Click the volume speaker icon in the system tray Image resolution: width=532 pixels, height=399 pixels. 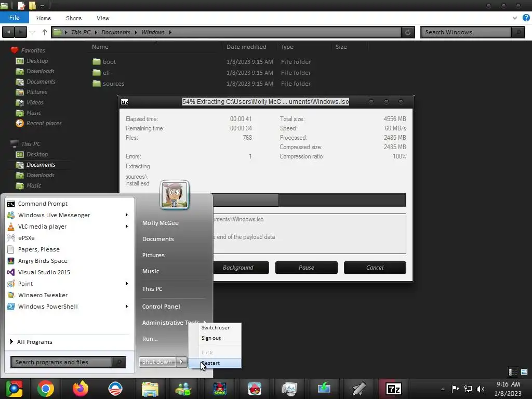[x=481, y=389]
